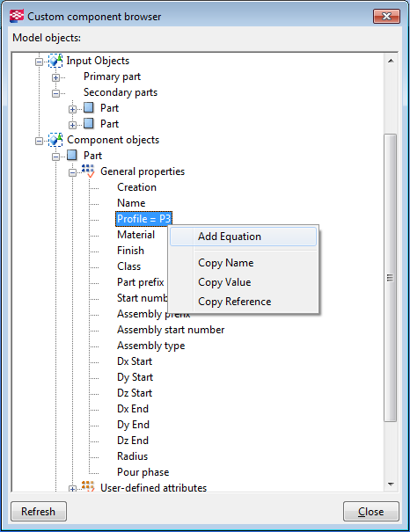
Task: Select the Input Objects tree item
Action: [98, 61]
